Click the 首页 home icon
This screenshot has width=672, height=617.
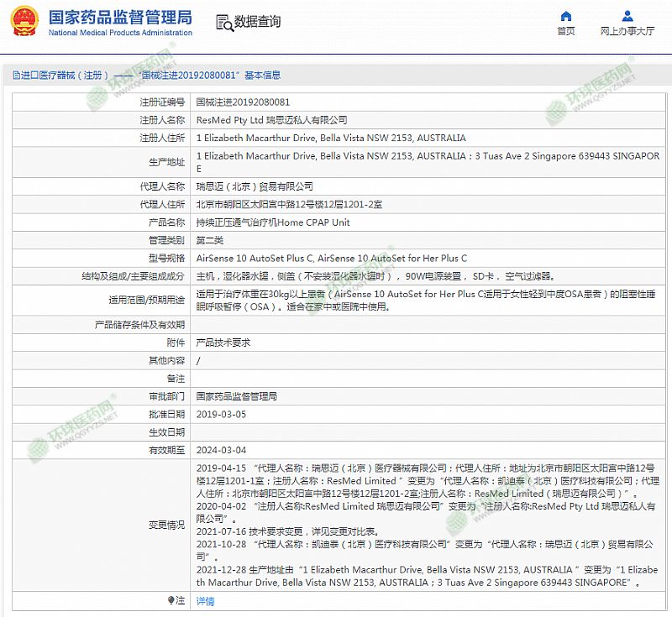566,16
